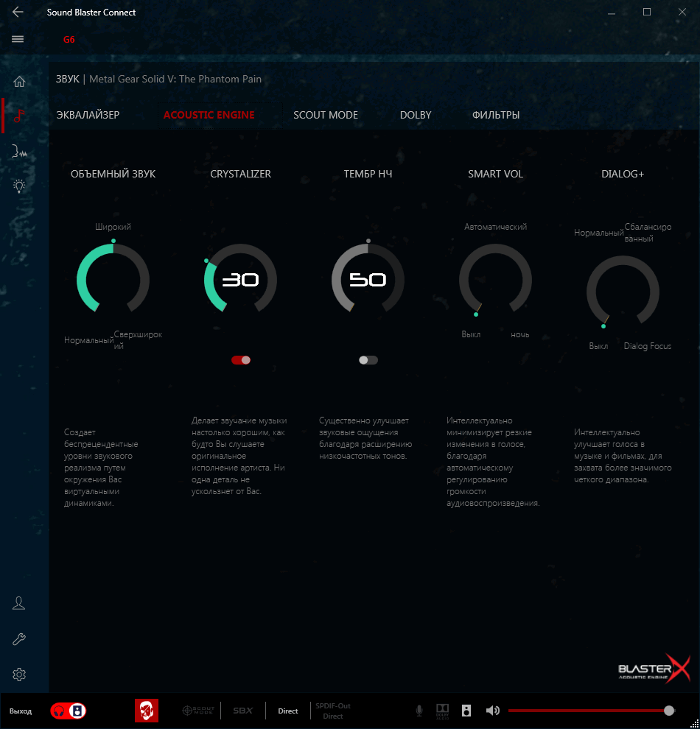Click the G6 device label
Screen dimensions: 700x729
click(69, 40)
